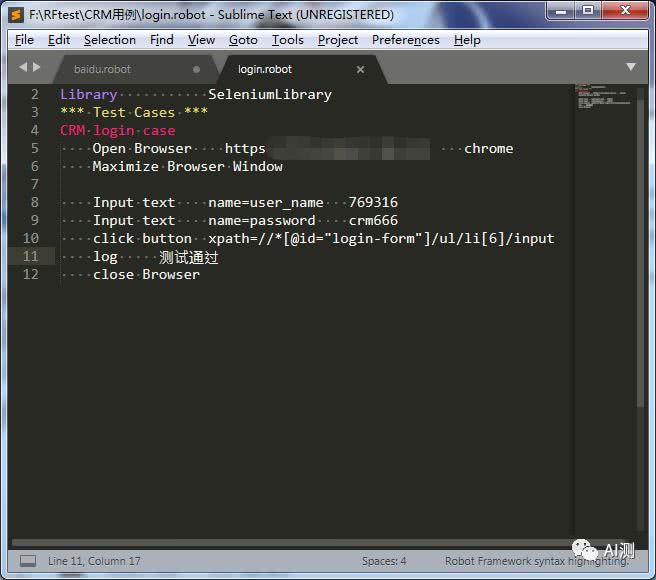Click the *** Test Cases *** header line

134,112
